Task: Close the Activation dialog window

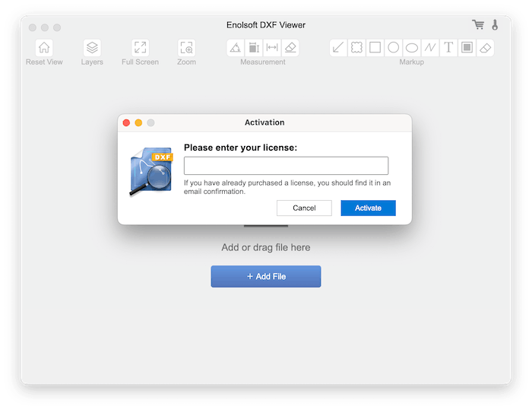Action: click(x=126, y=122)
